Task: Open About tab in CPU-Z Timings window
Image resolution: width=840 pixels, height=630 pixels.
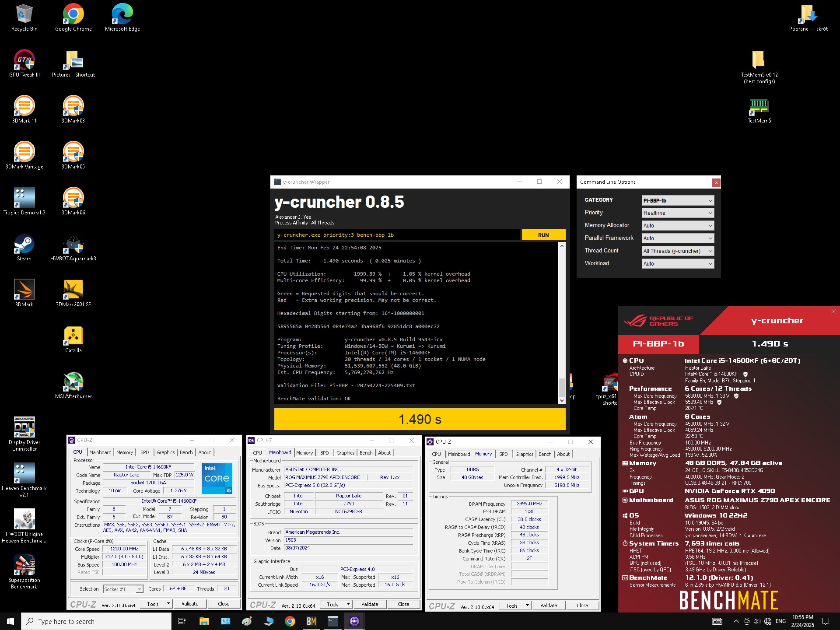Action: click(x=563, y=454)
